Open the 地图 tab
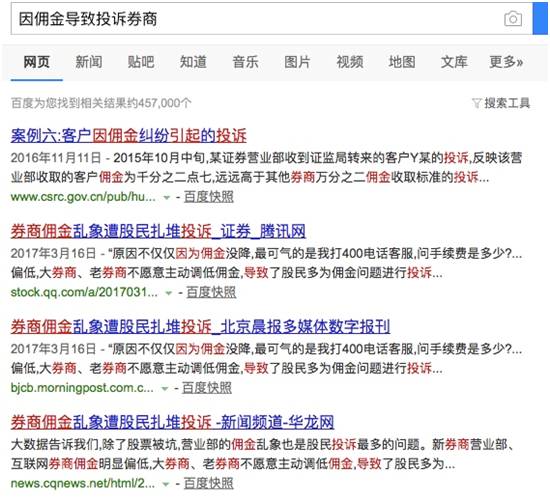 coord(402,62)
